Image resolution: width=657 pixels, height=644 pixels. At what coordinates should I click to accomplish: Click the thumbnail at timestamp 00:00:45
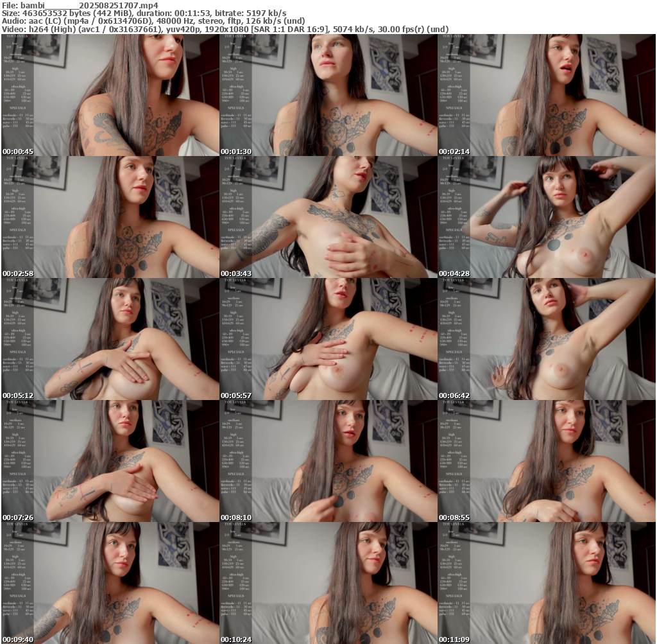110,95
